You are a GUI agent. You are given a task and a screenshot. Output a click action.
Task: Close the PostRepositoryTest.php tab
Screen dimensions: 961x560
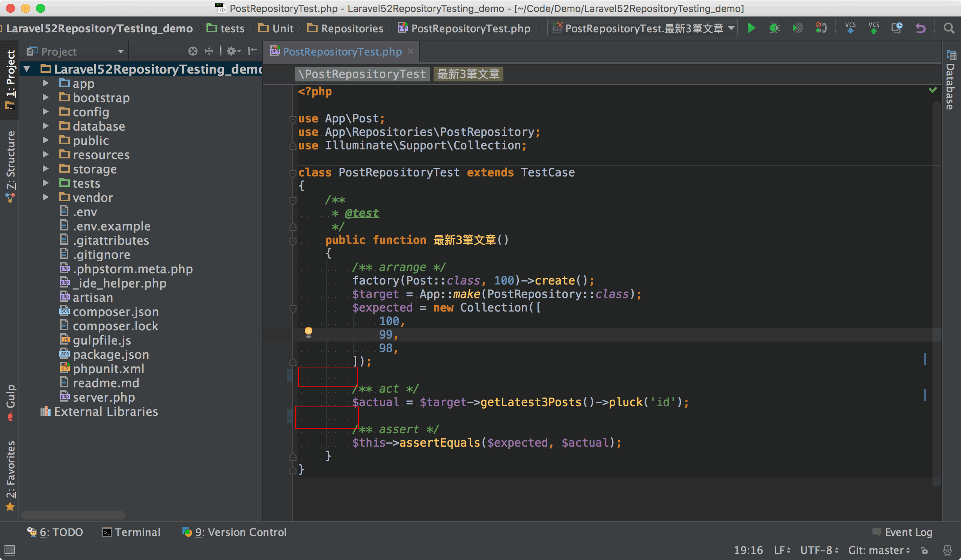coord(410,51)
